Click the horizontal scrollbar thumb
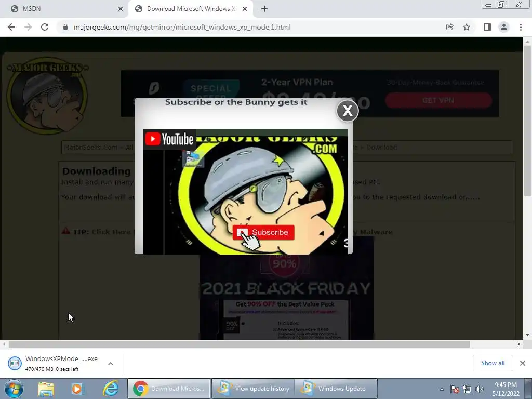Screen dimensions: 532x399 coord(239,344)
